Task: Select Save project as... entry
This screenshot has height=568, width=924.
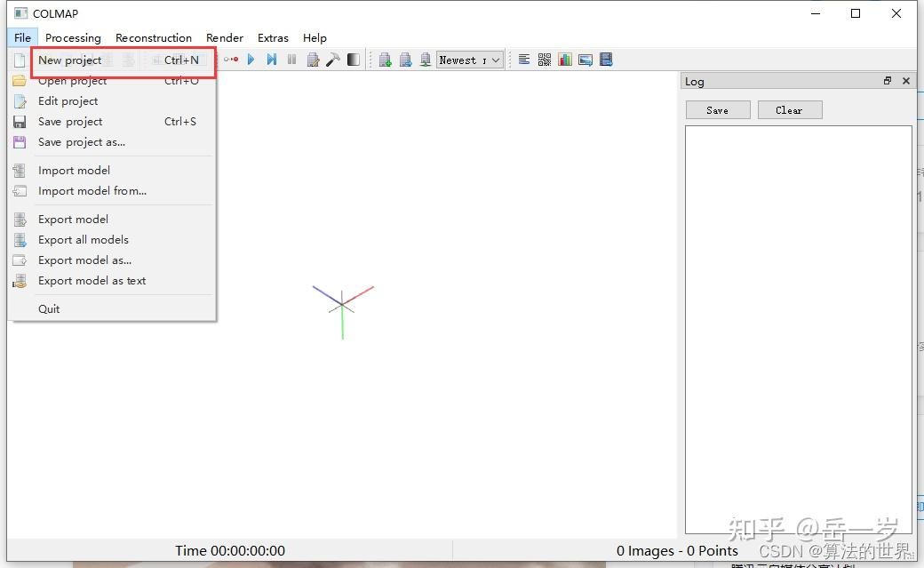Action: (112, 142)
